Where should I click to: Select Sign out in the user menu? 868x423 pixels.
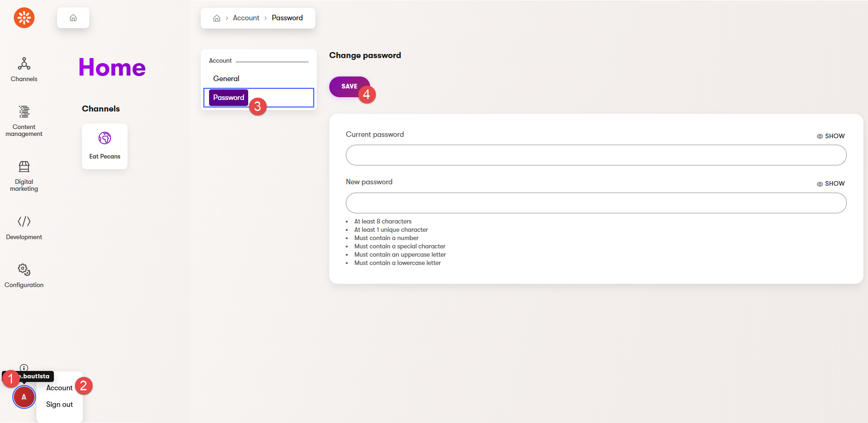click(59, 404)
